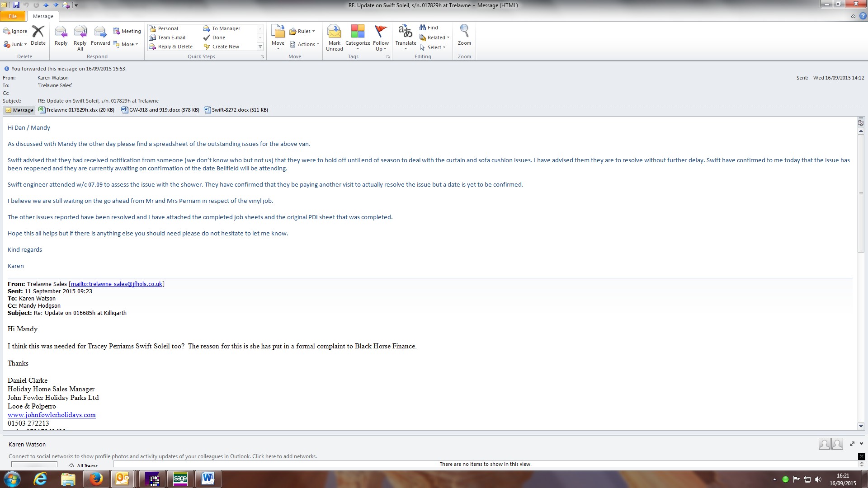Click the Reply All icon
Viewport: 868px width, 488px height.
[80, 32]
